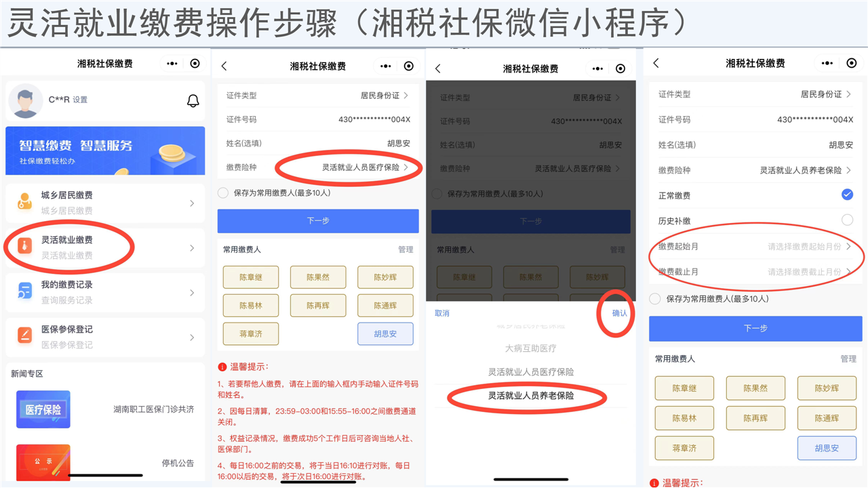The height and width of the screenshot is (488, 868).
Task: Open the 缴费截止月 month picker
Action: tap(808, 272)
